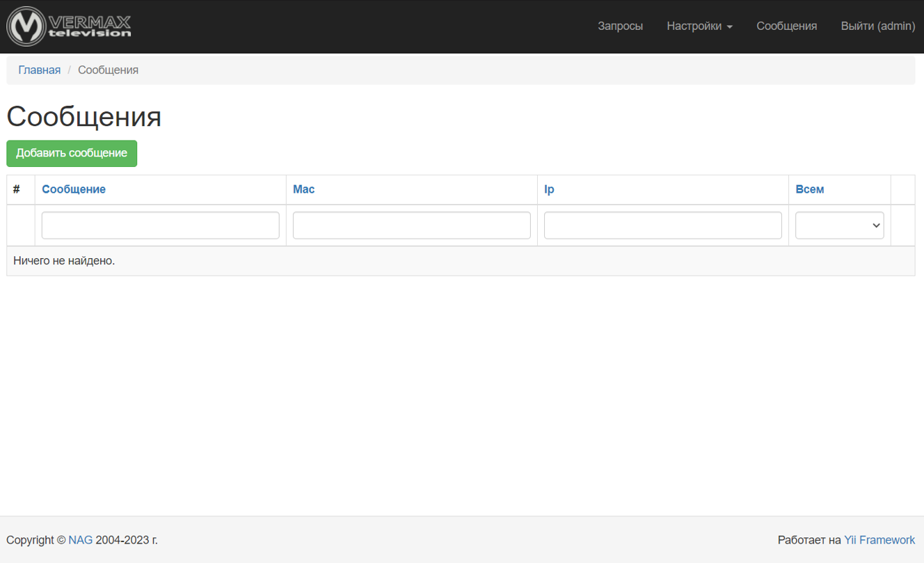Focus the Сообщение filter input field

[x=161, y=225]
